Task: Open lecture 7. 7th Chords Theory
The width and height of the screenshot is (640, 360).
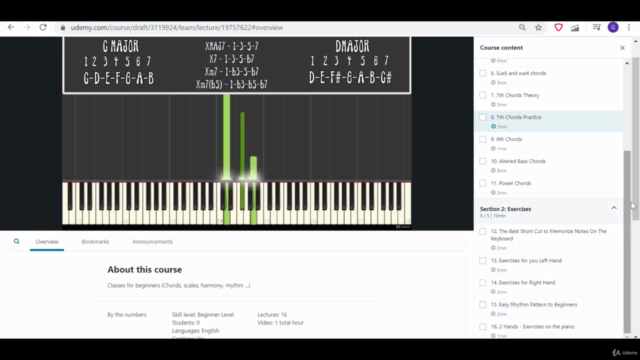Action: [515, 95]
